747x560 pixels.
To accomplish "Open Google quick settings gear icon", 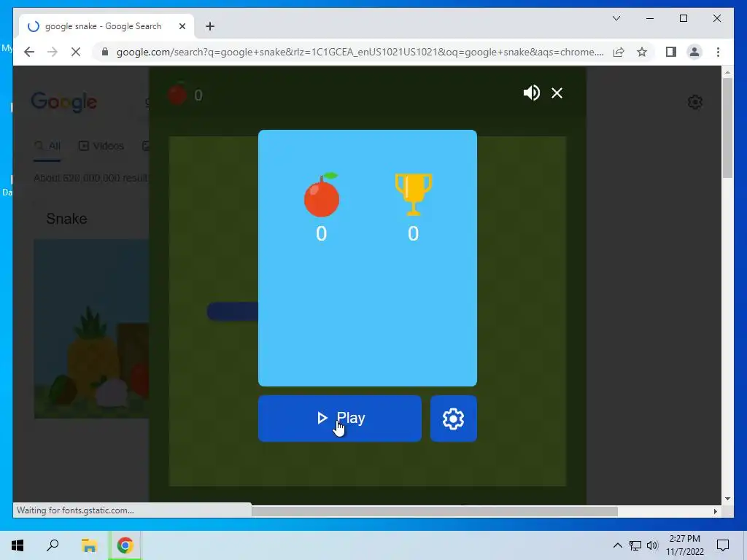I will [x=695, y=102].
